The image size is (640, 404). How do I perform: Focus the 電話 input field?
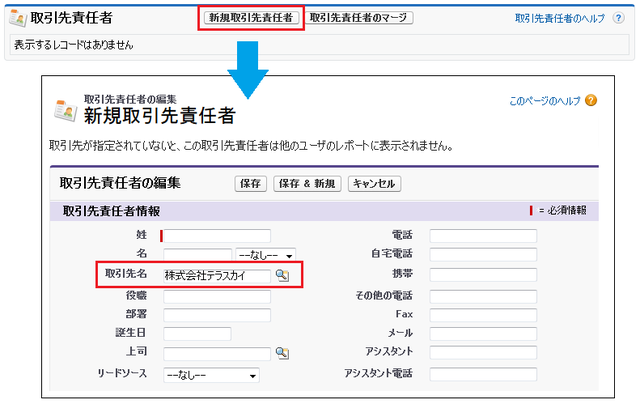483,236
